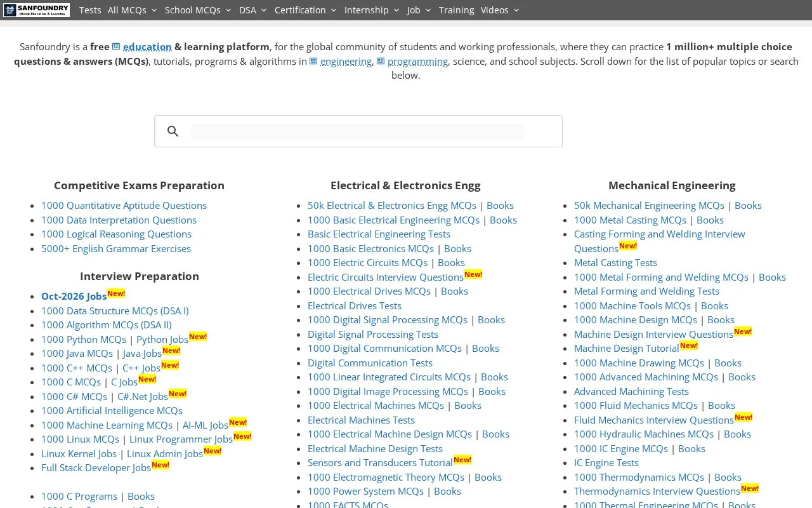Click the icon beside the programming link
Screen dimensions: 812x508
tap(381, 61)
